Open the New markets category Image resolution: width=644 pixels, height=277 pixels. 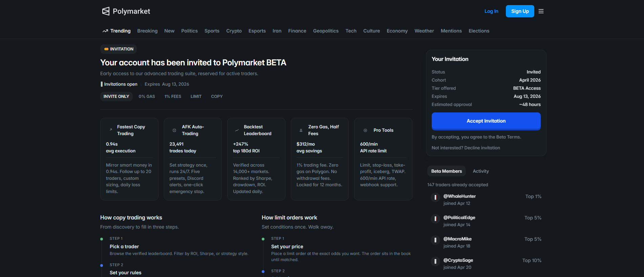tap(169, 31)
